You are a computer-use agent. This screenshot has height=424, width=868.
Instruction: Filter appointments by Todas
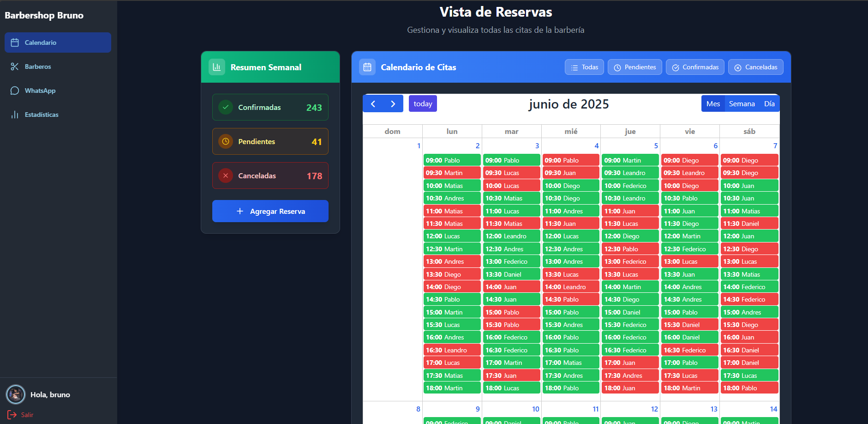click(584, 67)
